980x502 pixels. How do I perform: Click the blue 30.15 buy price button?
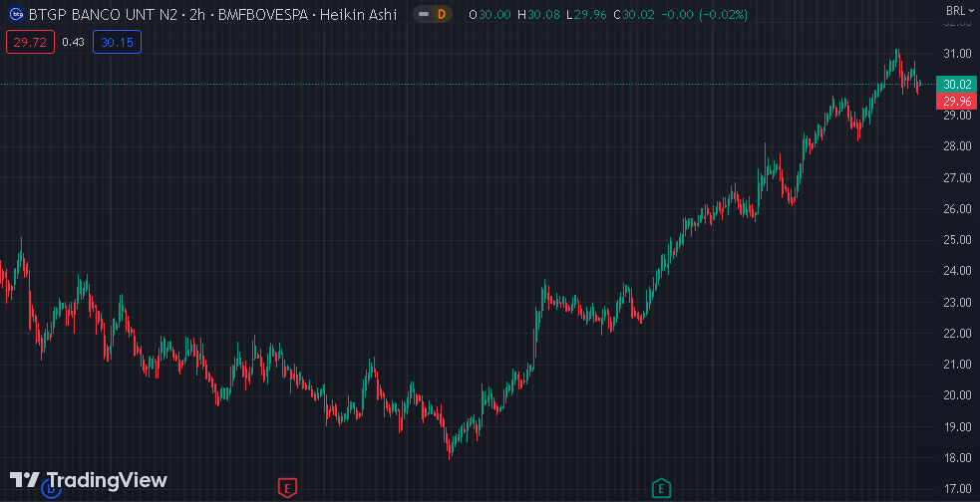pyautogui.click(x=118, y=42)
